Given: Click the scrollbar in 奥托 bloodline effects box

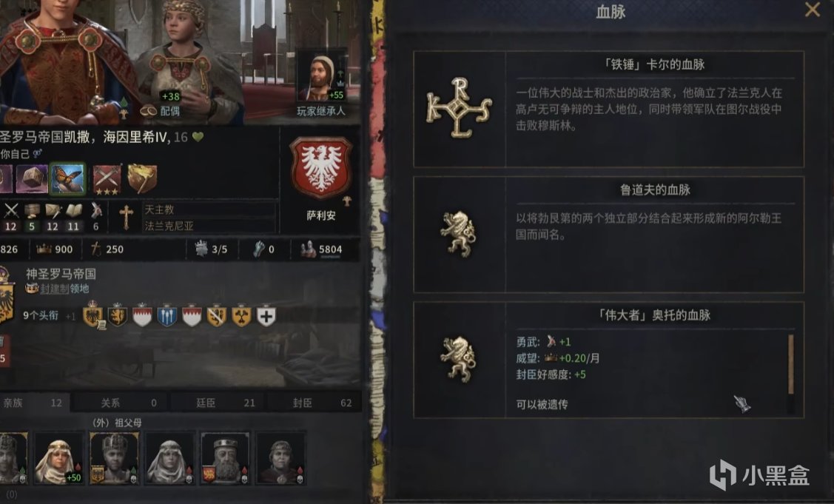Looking at the screenshot, I should pyautogui.click(x=791, y=365).
